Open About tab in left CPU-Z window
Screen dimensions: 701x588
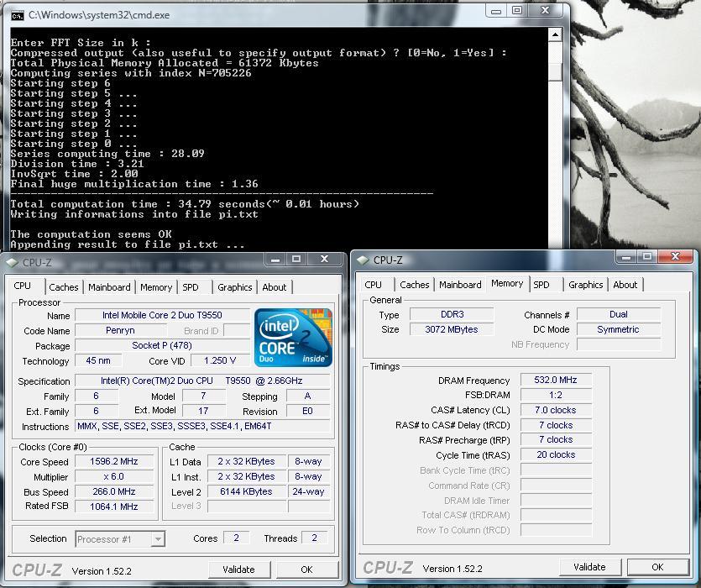tap(274, 287)
